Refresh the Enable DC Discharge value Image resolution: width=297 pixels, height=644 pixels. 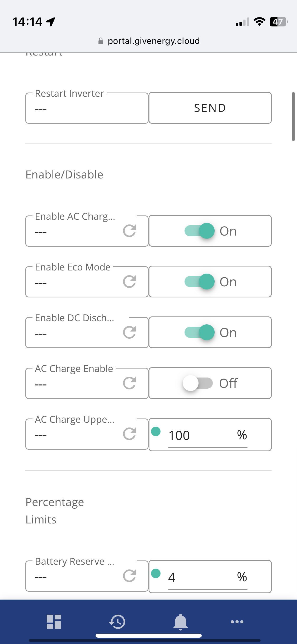129,332
